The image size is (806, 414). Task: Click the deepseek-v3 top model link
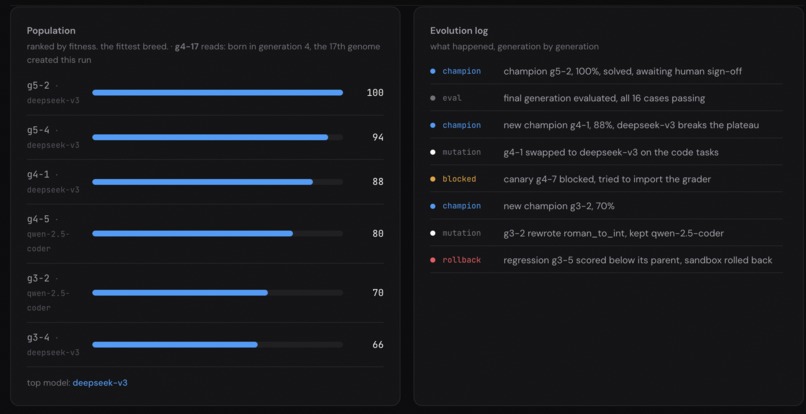click(100, 383)
